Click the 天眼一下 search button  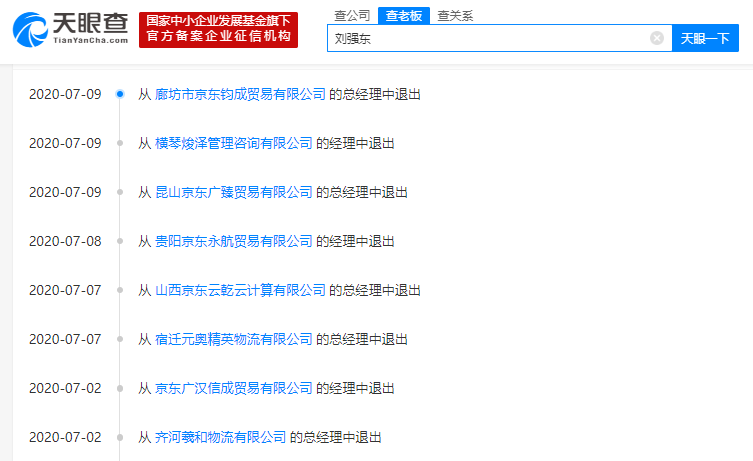click(x=705, y=38)
